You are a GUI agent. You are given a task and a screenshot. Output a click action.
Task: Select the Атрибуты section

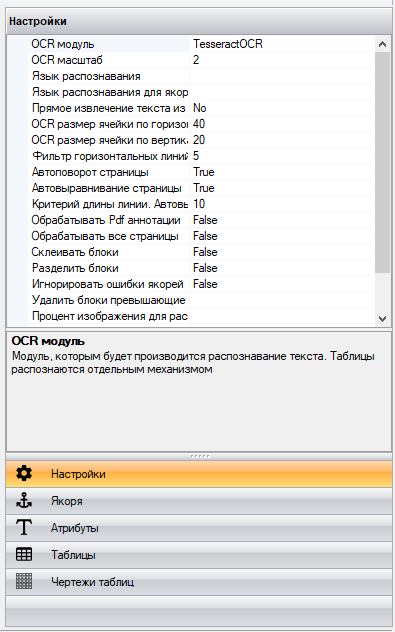(199, 528)
